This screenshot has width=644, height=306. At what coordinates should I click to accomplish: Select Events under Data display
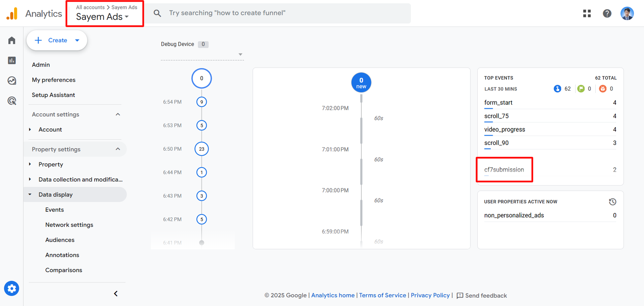point(54,210)
